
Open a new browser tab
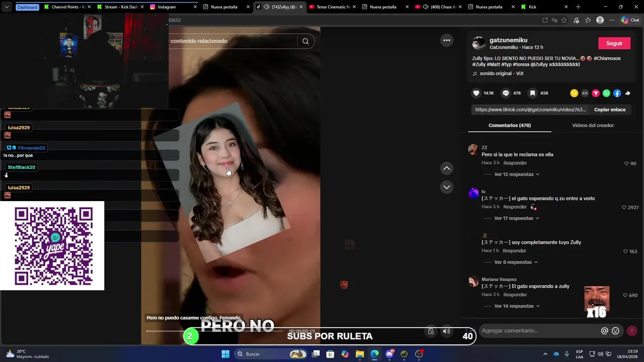click(578, 7)
